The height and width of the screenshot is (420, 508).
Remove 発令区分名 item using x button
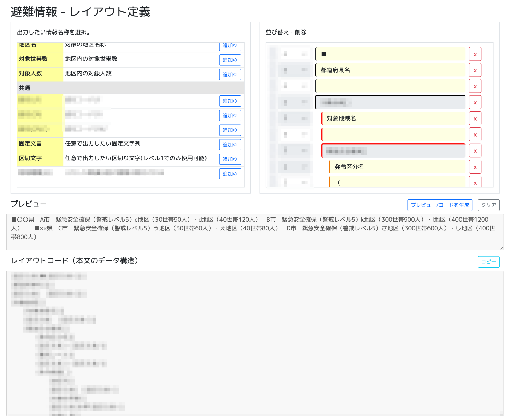(x=475, y=167)
